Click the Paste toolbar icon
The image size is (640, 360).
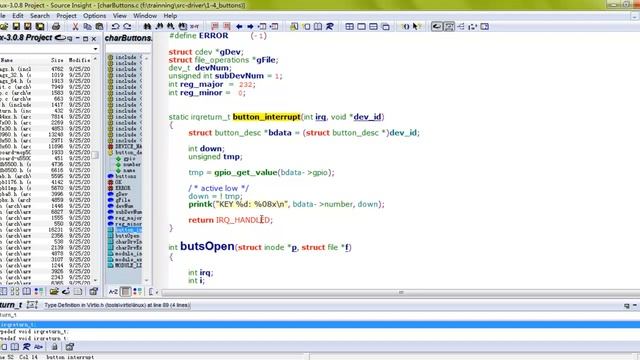99,27
